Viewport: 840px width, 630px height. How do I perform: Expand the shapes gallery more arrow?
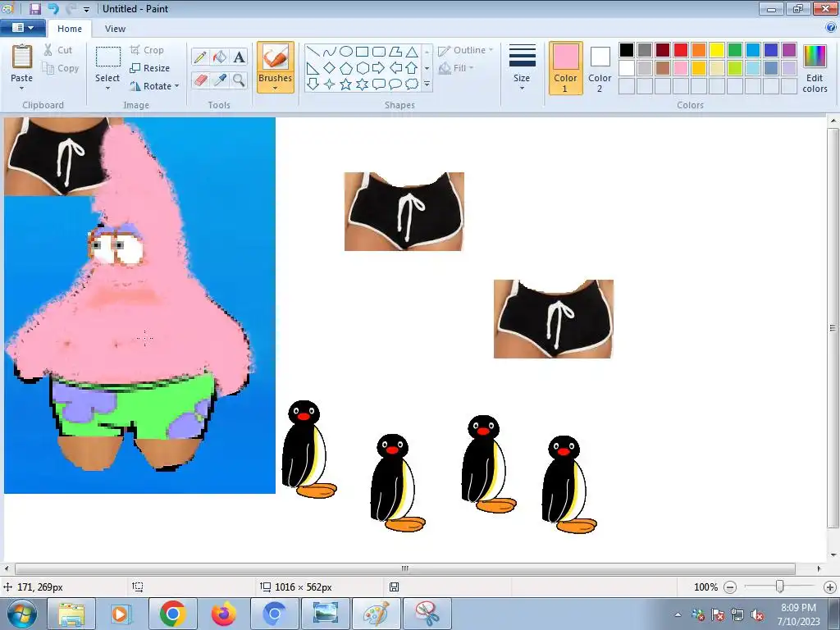point(427,84)
